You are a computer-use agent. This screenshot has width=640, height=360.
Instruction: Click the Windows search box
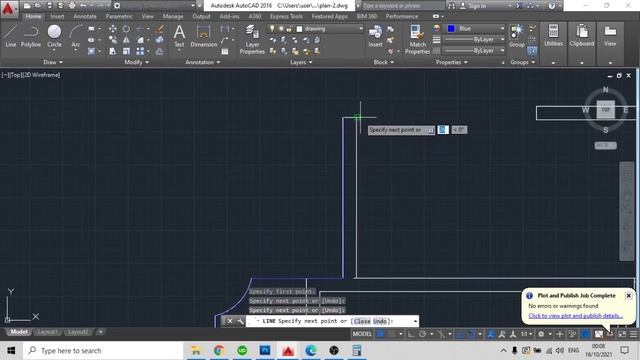coord(103,351)
